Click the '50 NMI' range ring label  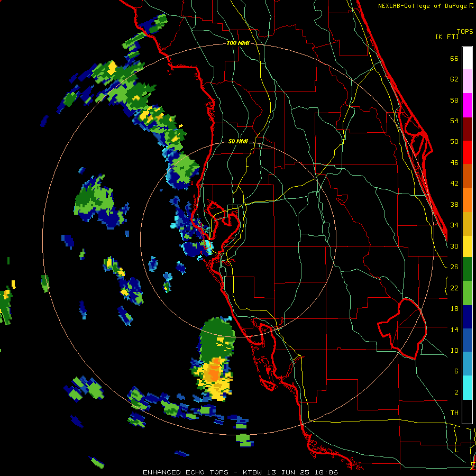(237, 141)
